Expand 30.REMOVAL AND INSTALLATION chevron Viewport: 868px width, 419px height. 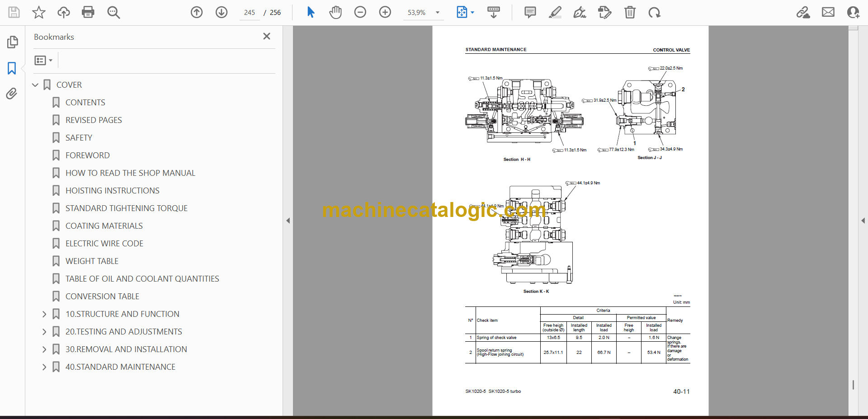click(44, 349)
